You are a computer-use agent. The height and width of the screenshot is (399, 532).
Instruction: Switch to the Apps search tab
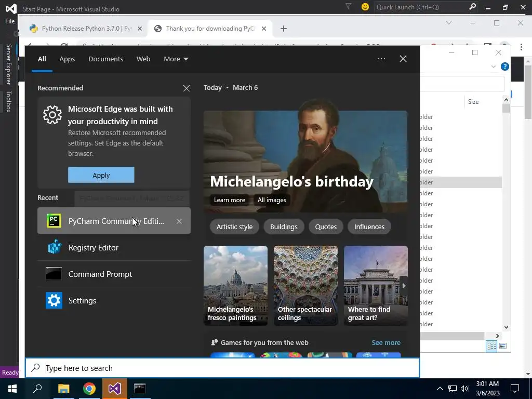(x=67, y=59)
